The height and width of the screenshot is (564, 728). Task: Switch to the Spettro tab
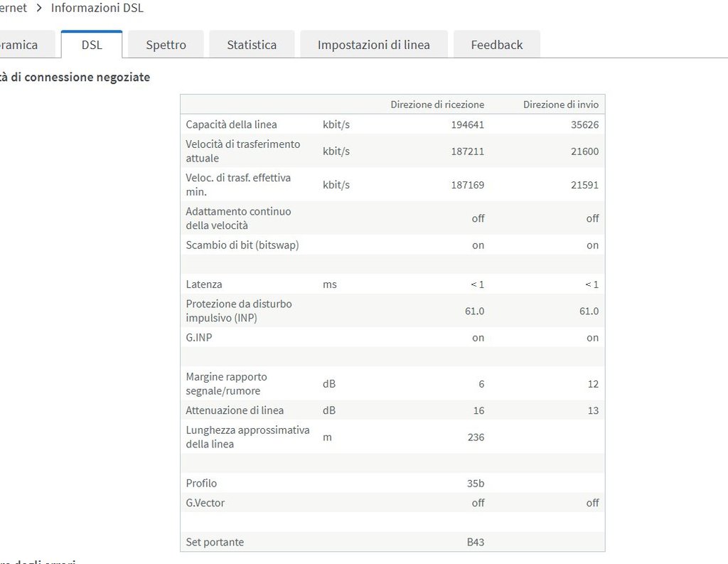(166, 45)
